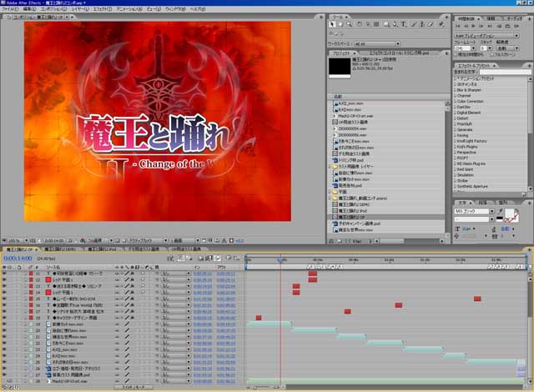This screenshot has width=534, height=392.
Task: Toggle visibility of layer 19 mov
Action: [4, 324]
